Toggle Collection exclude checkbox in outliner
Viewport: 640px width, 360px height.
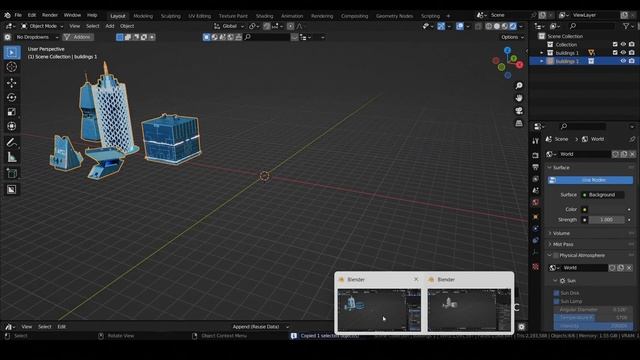click(615, 44)
